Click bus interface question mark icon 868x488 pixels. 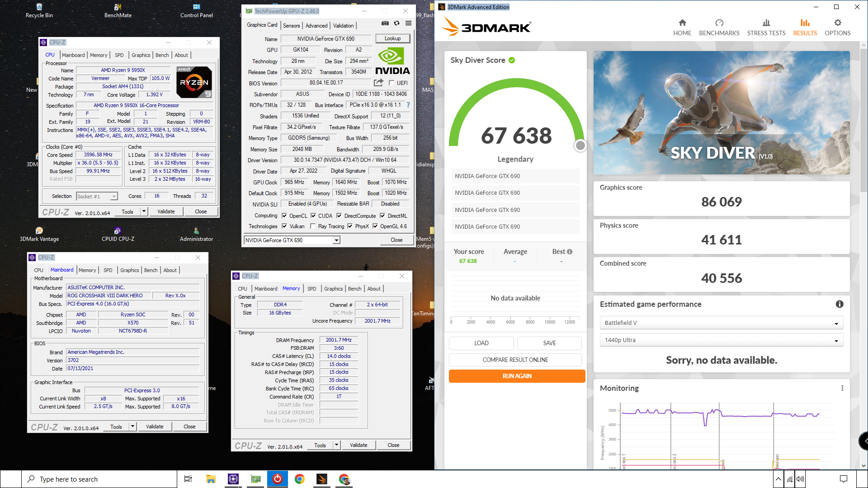coord(408,105)
